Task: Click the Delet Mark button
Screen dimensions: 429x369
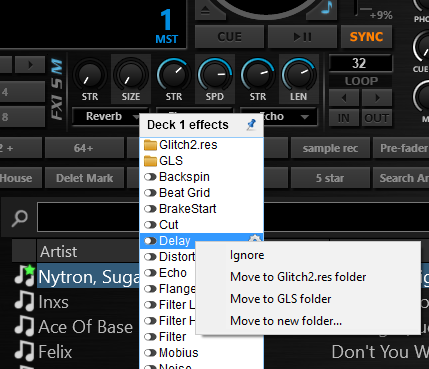Action: coord(85,178)
